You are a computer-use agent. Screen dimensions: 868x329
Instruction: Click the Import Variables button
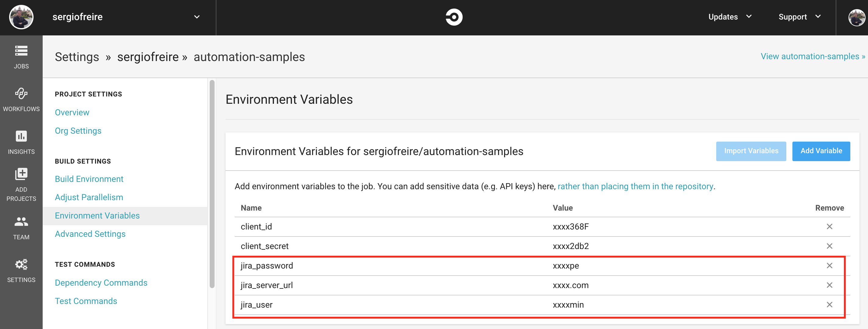(x=751, y=151)
